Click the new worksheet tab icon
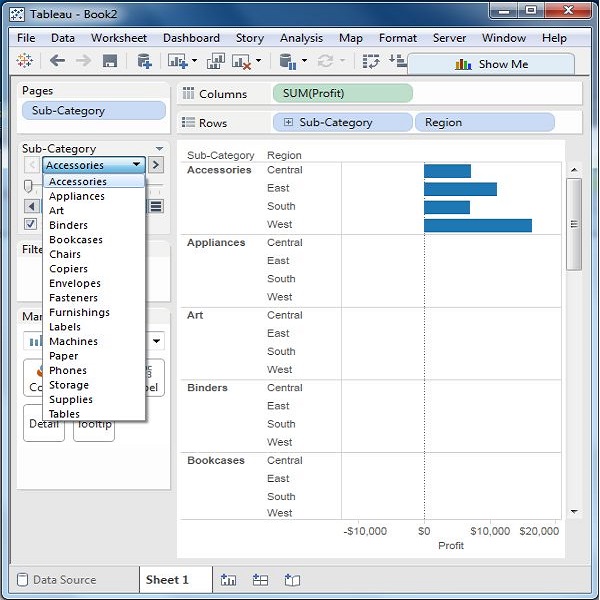The image size is (600, 600). [x=229, y=580]
